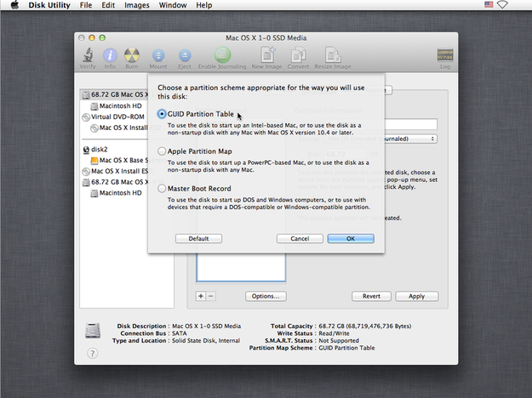The height and width of the screenshot is (398, 532).
Task: Click the Enable Journaling icon
Action: pyautogui.click(x=222, y=55)
